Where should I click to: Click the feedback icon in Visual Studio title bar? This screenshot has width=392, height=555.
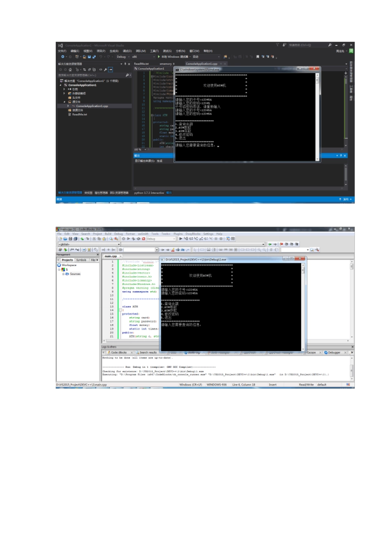pos(284,45)
